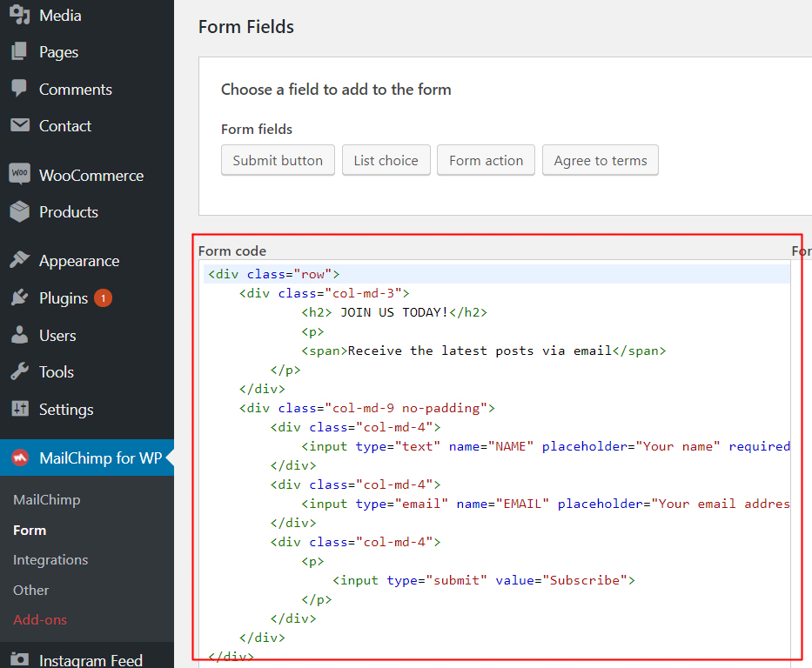Click the Comments speech bubble icon
Viewport: 812px width, 668px height.
coord(19,89)
